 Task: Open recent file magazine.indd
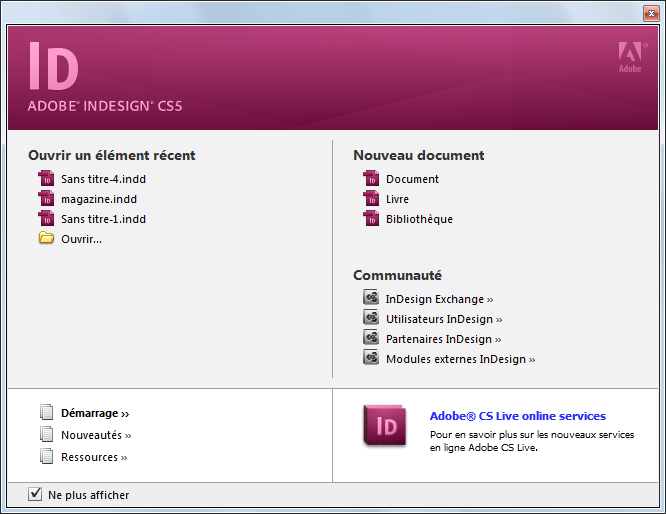tap(99, 199)
